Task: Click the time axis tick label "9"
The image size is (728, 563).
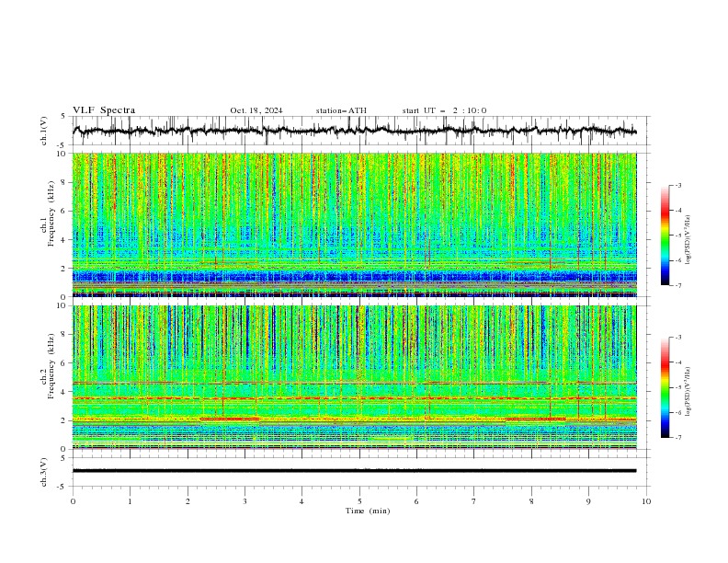Action: [x=588, y=501]
